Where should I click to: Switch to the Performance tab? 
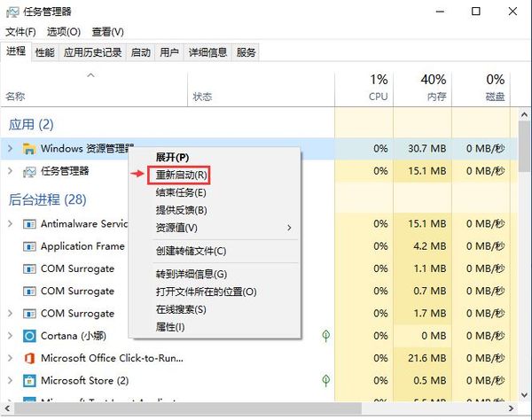point(44,52)
